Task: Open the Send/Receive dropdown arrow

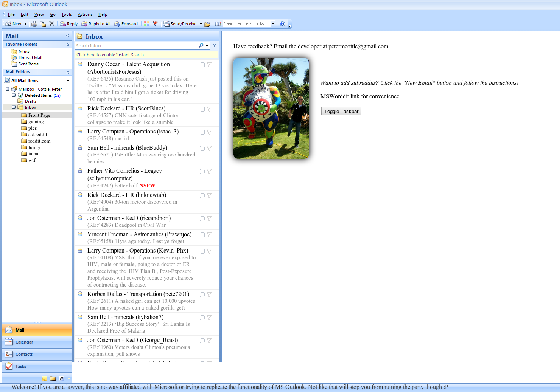Action: point(201,24)
